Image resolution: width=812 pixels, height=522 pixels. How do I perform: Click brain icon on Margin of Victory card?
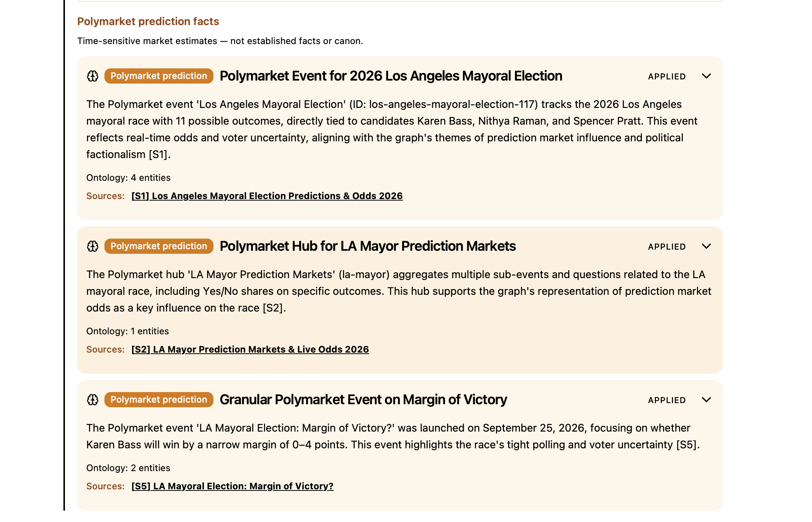[x=93, y=400]
